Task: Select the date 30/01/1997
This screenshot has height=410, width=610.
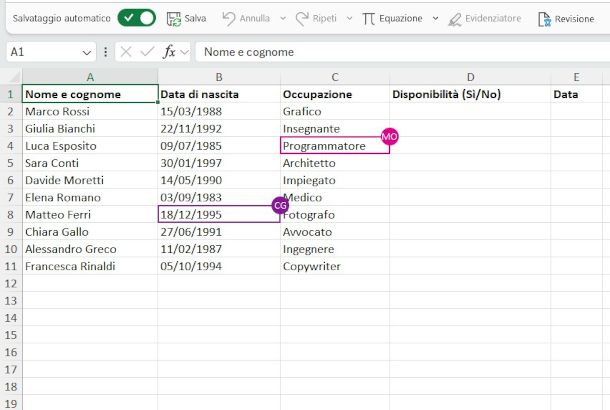Action: point(219,163)
